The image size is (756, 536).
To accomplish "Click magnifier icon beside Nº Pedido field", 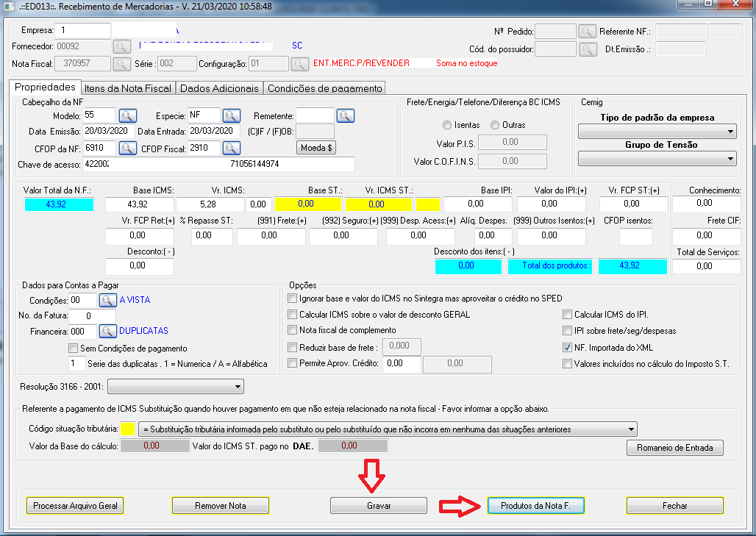I will tap(587, 31).
